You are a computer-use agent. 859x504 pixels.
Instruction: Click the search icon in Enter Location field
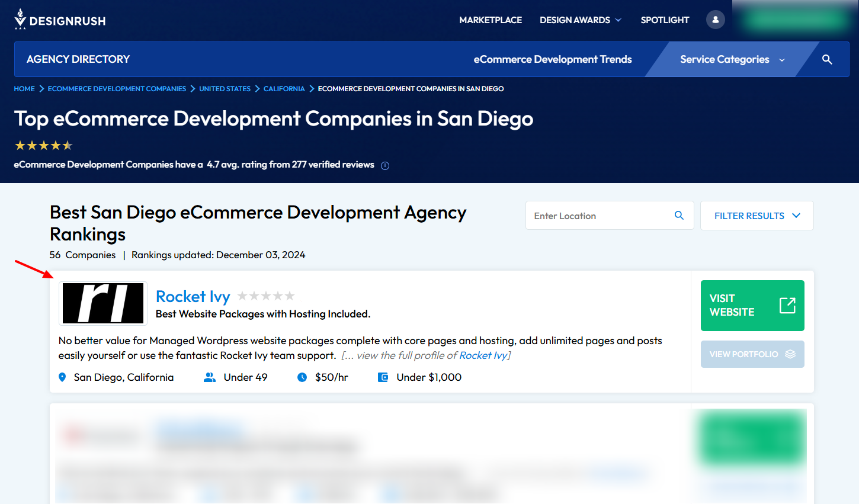[679, 216]
